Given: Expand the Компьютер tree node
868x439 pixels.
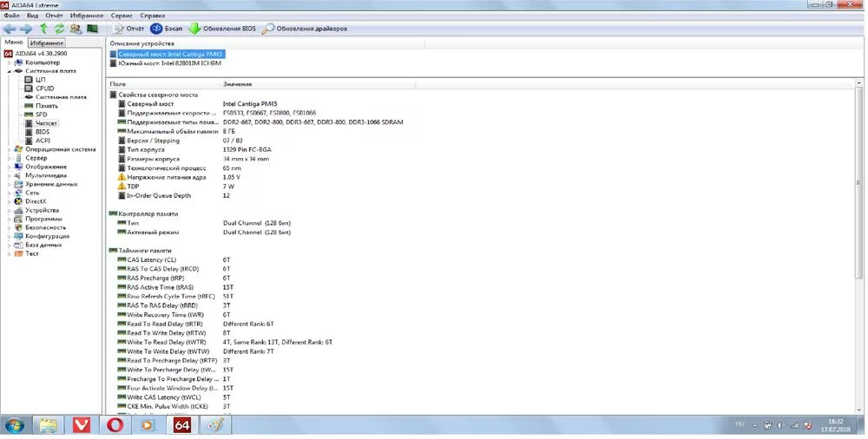Looking at the screenshot, I should point(9,62).
